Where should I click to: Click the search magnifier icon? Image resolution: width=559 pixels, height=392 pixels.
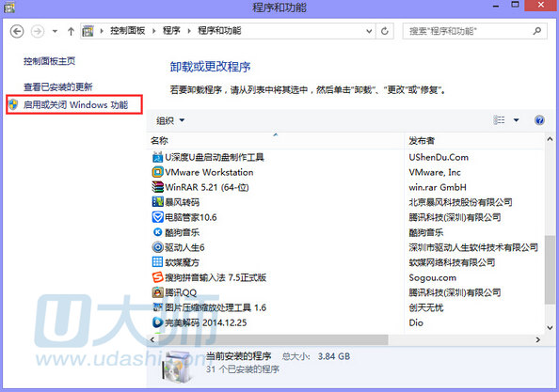coord(537,31)
